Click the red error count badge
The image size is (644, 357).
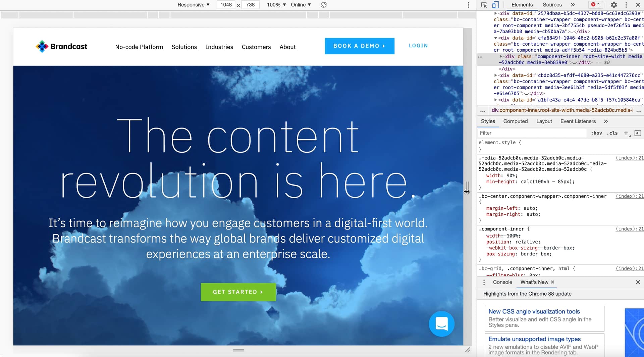(596, 5)
